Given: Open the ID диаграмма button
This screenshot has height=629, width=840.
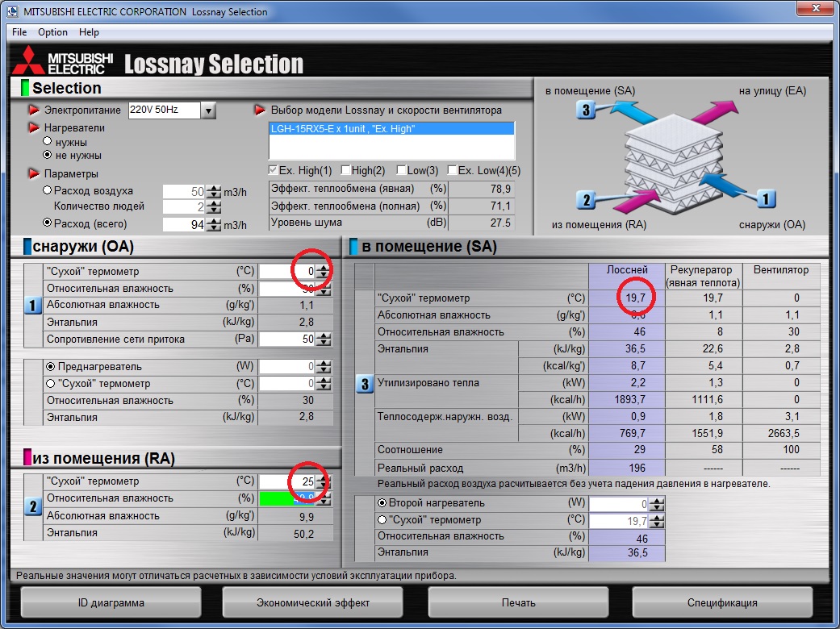Looking at the screenshot, I should coord(111,602).
